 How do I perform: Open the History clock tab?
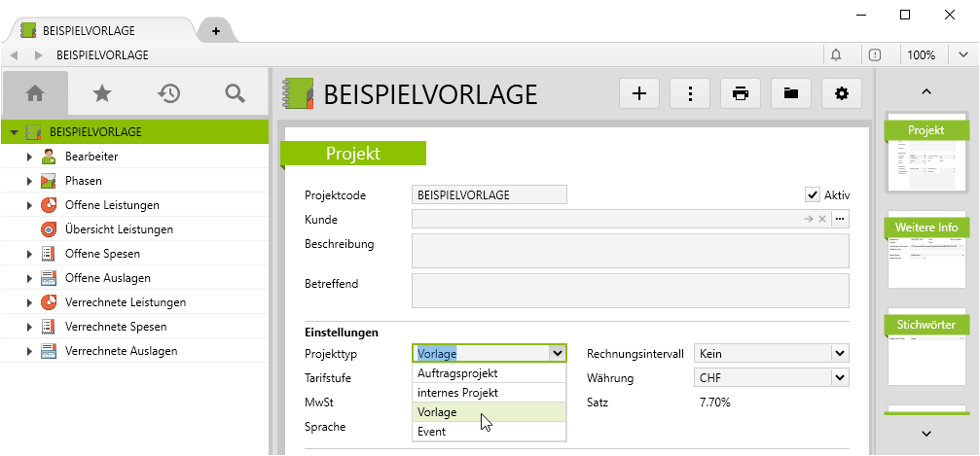[x=168, y=93]
